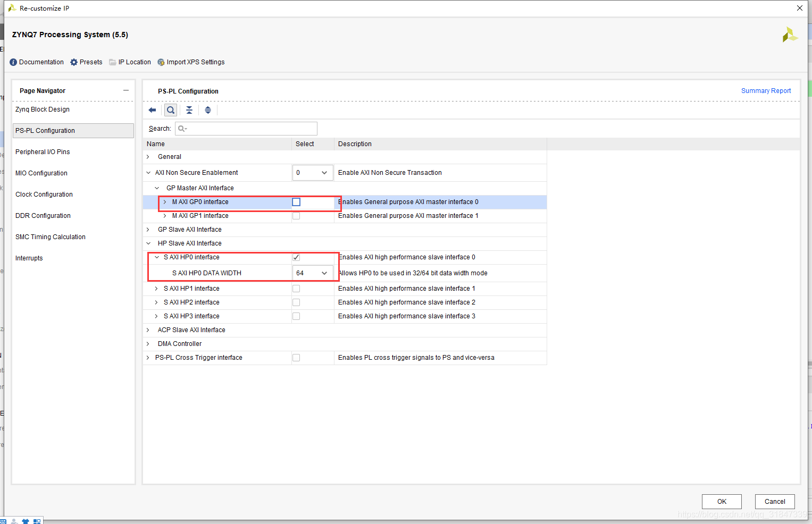The image size is (812, 524).
Task: Open IP Location folder option
Action: coord(130,62)
